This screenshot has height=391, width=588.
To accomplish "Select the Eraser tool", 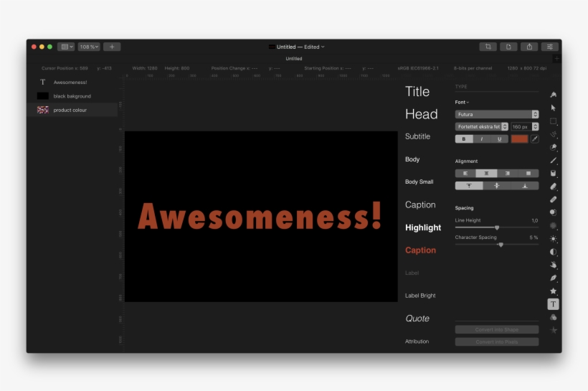I will pyautogui.click(x=553, y=186).
